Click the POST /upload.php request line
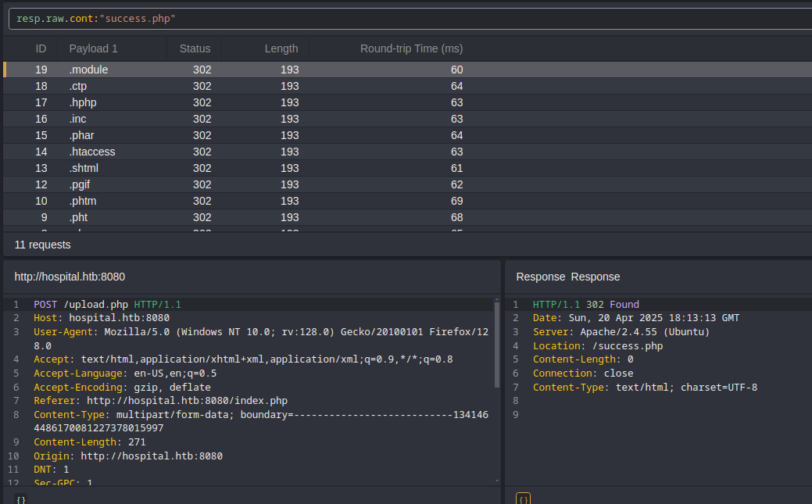The image size is (812, 504). (107, 305)
